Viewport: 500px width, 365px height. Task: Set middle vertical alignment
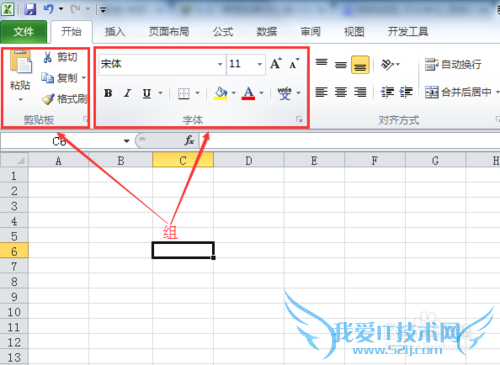[341, 64]
